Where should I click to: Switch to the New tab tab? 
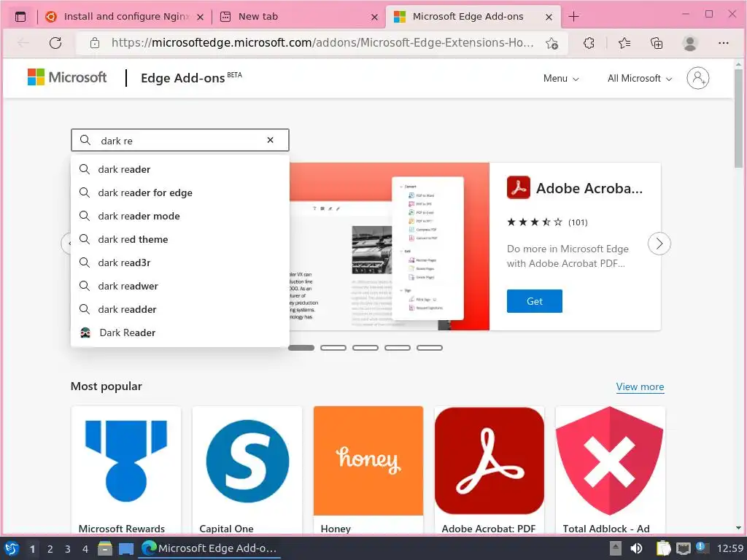click(x=299, y=17)
